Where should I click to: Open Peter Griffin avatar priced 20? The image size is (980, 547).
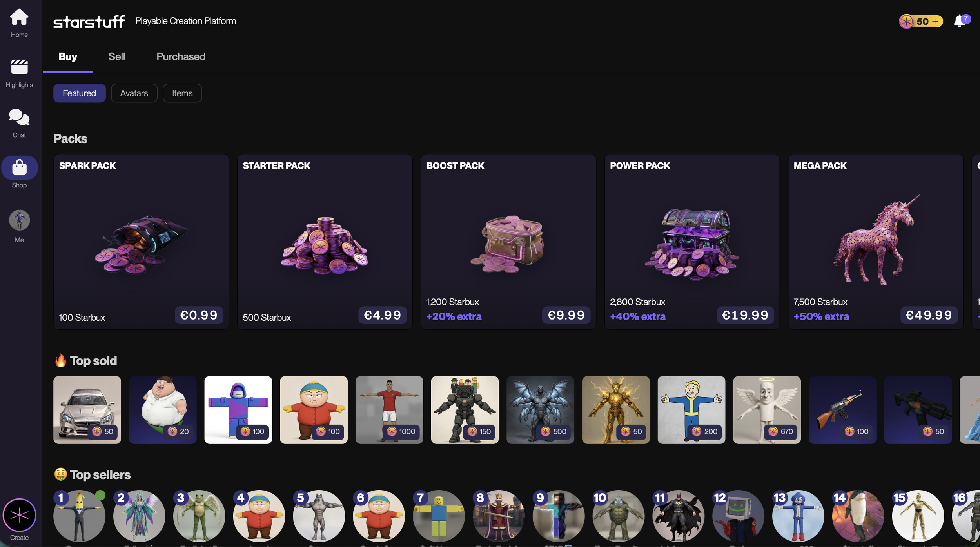point(163,410)
